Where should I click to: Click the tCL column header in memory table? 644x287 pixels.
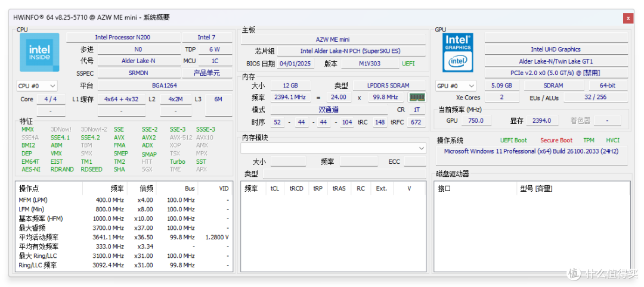274,189
